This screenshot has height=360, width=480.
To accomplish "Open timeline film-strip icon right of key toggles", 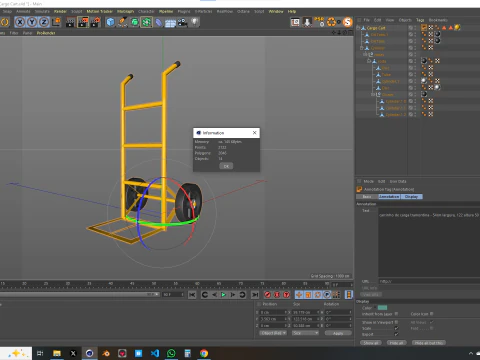I will 349,295.
